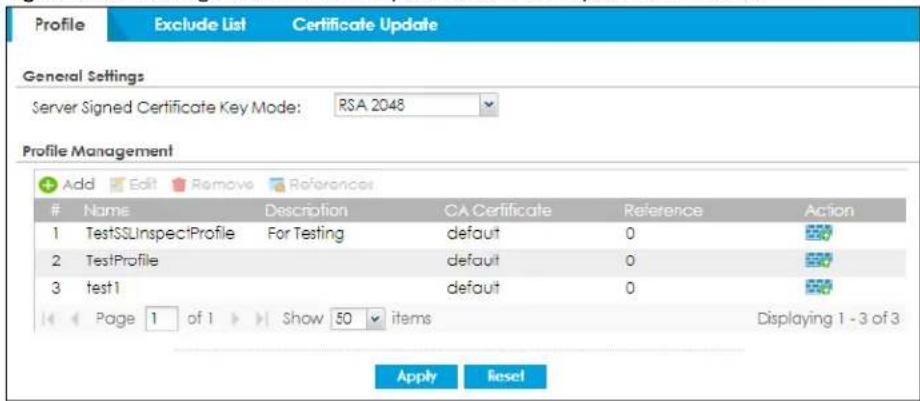920x401 pixels.
Task: Switch to the Profile tab
Action: pos(60,25)
